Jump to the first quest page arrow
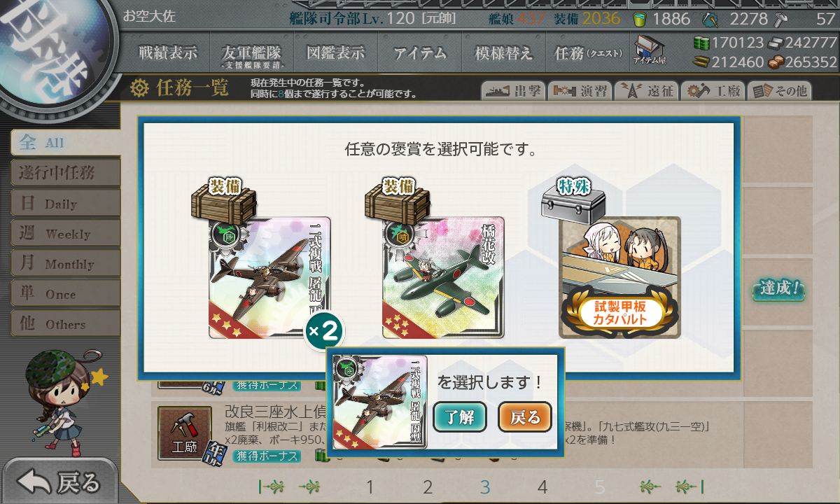The image size is (840, 504). tap(272, 487)
